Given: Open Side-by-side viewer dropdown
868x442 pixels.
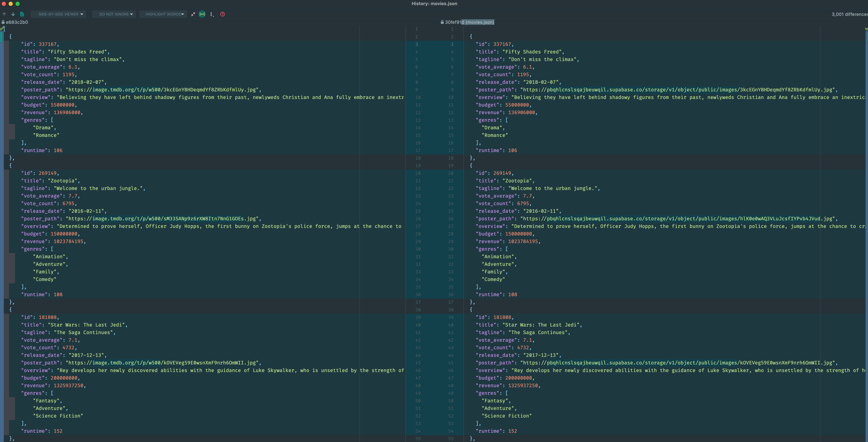Looking at the screenshot, I should click(59, 14).
